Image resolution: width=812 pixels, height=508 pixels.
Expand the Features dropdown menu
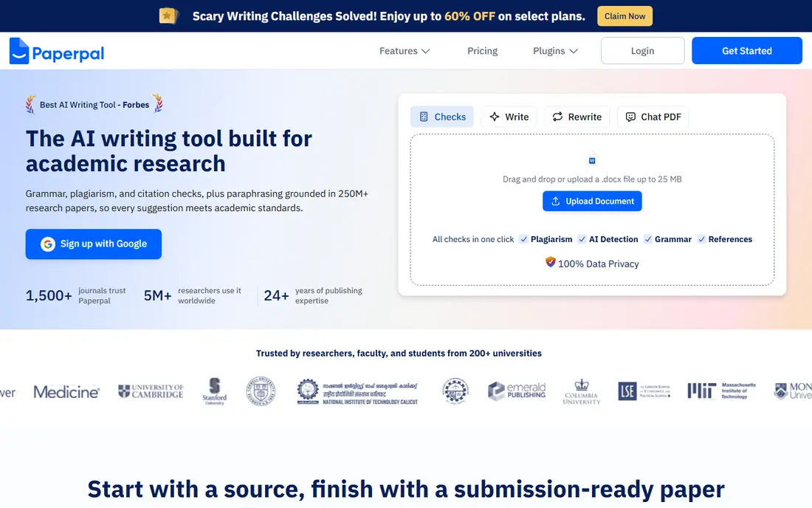pos(405,51)
